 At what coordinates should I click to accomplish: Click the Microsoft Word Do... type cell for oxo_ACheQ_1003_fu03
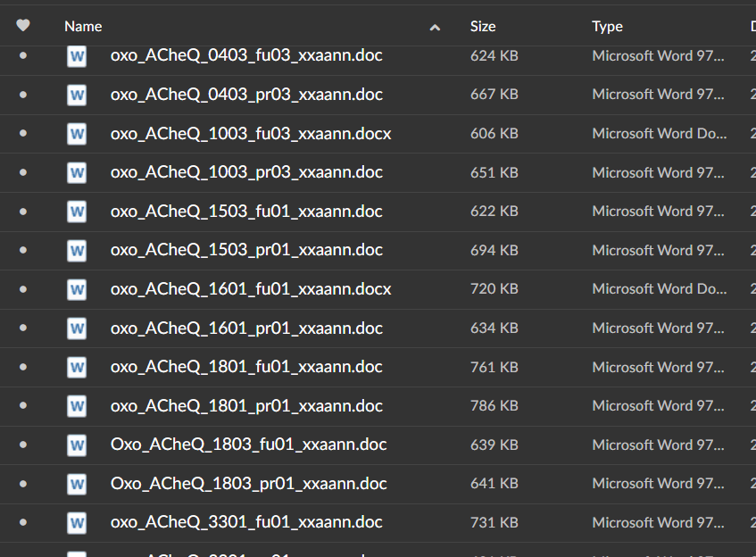[659, 133]
